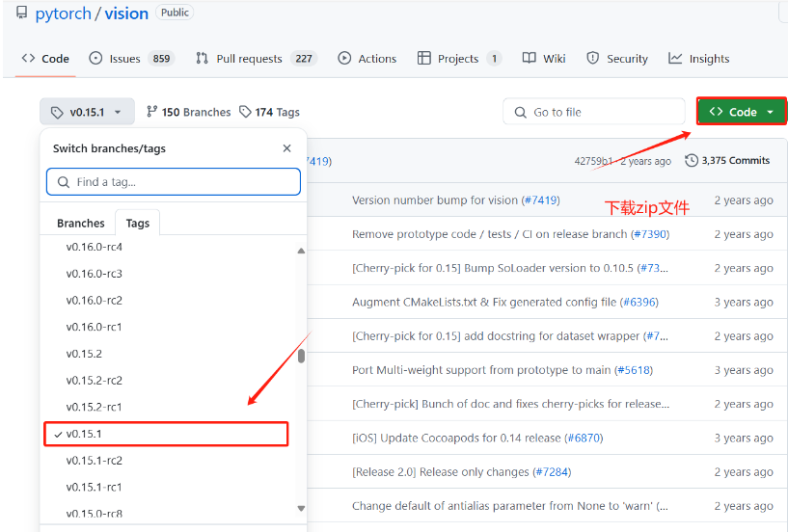
Task: Open PR link #7390
Action: (650, 234)
